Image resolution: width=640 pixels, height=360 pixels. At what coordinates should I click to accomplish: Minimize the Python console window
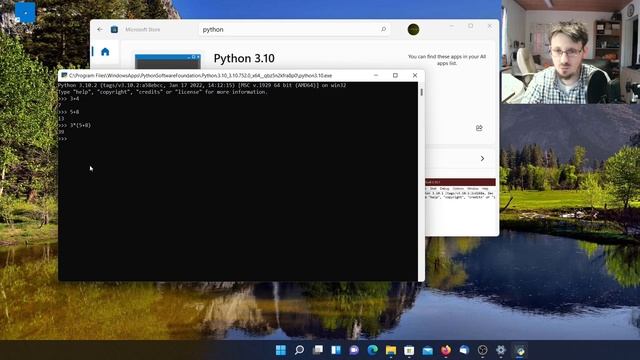pyautogui.click(x=376, y=76)
